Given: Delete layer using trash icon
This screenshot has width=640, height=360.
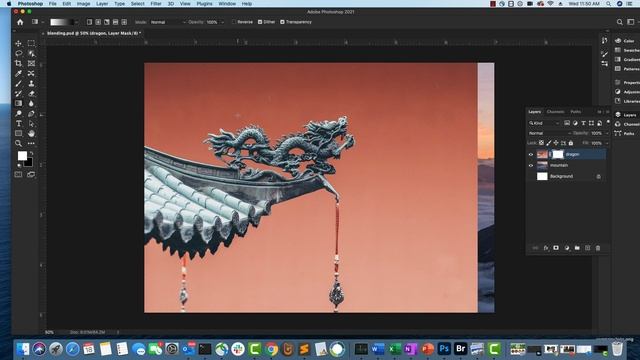Looking at the screenshot, I should [x=598, y=248].
